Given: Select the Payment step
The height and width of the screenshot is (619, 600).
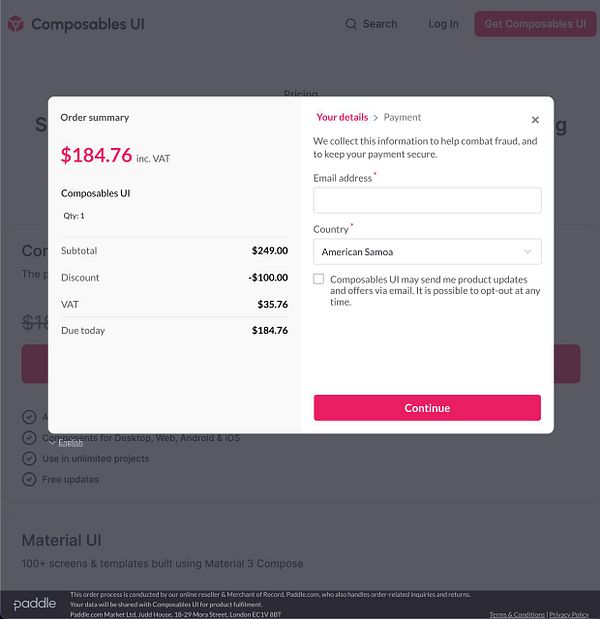Looking at the screenshot, I should (402, 117).
